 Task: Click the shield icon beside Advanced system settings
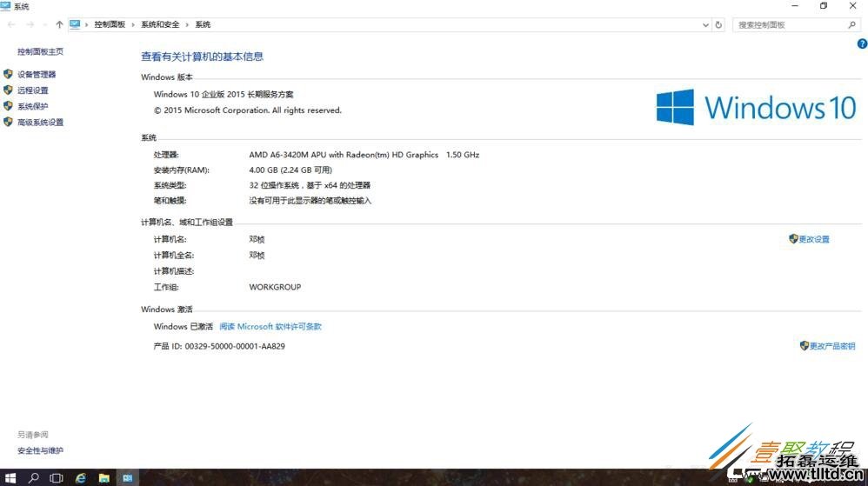coord(8,122)
